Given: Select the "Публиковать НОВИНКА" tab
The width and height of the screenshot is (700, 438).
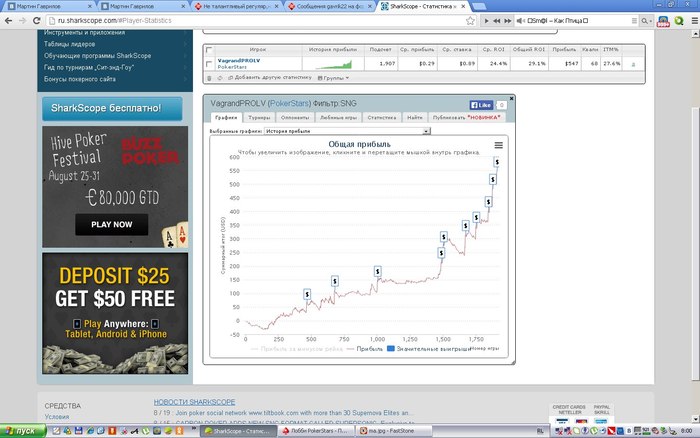Looking at the screenshot, I should pos(467,117).
